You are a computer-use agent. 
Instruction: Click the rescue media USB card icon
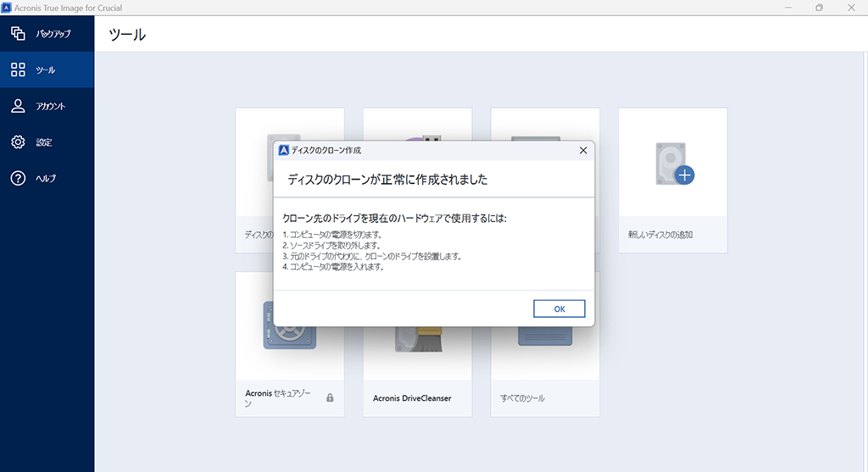coord(424,137)
